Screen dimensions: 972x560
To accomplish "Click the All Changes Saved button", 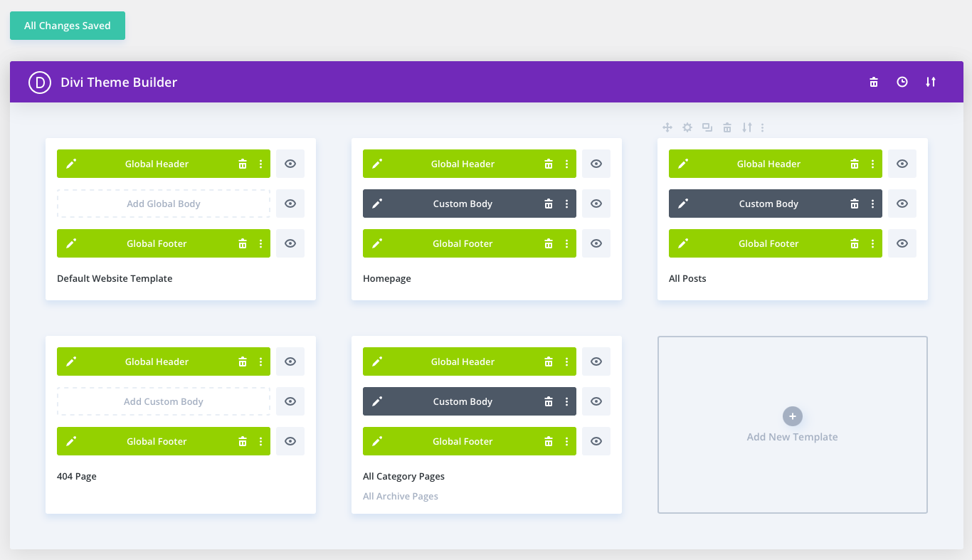I will (x=67, y=25).
